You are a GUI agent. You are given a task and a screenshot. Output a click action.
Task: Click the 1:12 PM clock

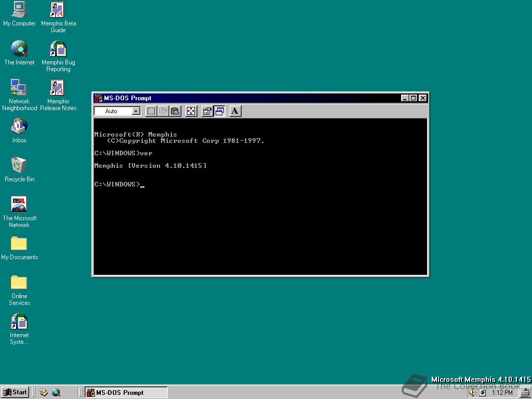pyautogui.click(x=502, y=393)
